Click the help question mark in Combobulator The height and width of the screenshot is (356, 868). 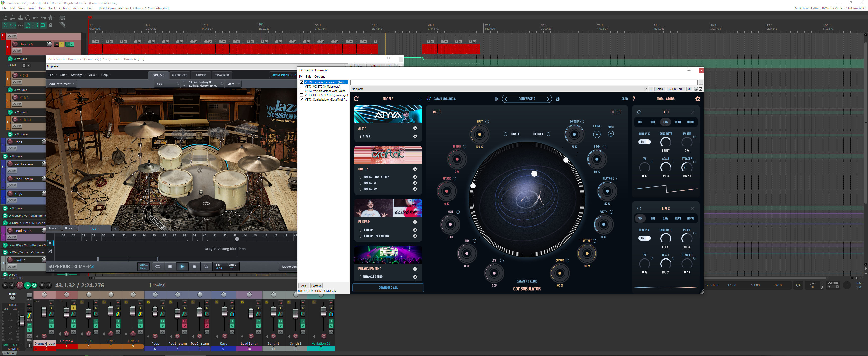coord(634,99)
